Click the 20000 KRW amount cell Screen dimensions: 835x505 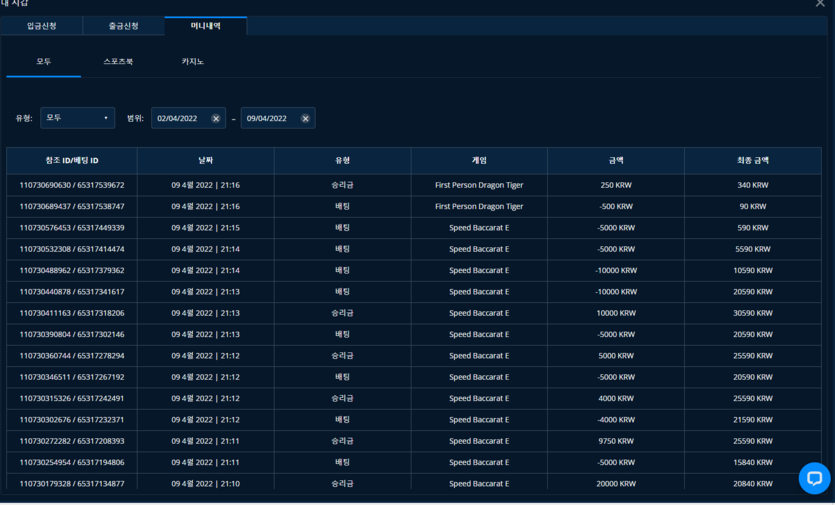pos(616,484)
